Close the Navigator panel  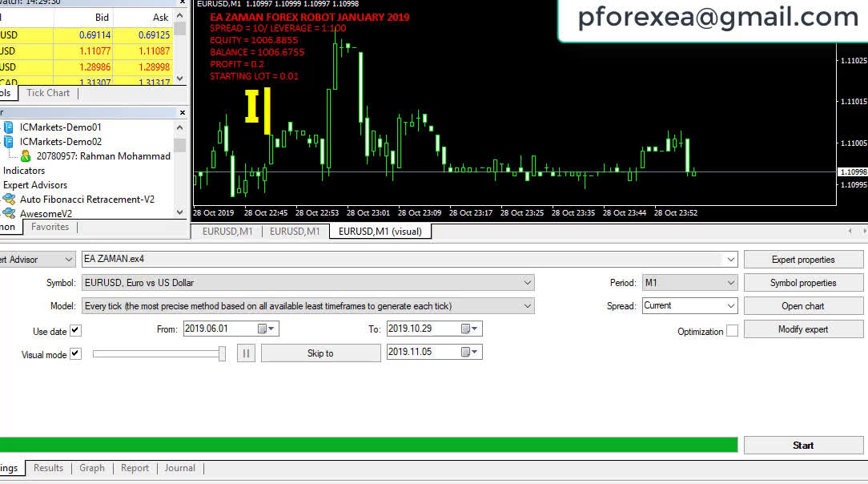182,113
